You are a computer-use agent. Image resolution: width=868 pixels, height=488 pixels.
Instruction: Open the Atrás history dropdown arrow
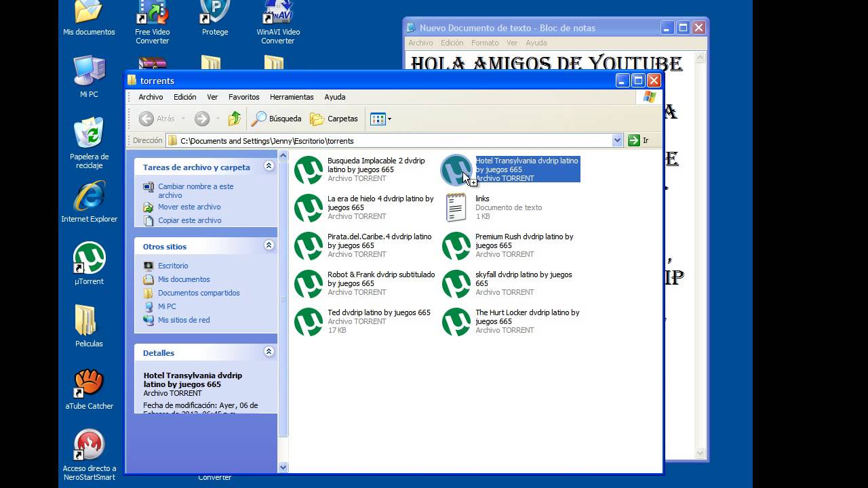point(183,119)
